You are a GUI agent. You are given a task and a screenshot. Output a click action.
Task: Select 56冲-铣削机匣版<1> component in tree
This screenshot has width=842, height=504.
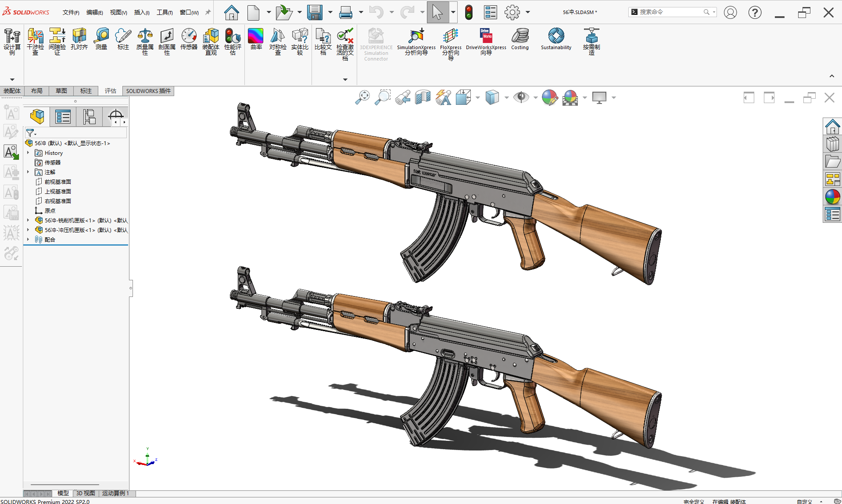tap(82, 220)
